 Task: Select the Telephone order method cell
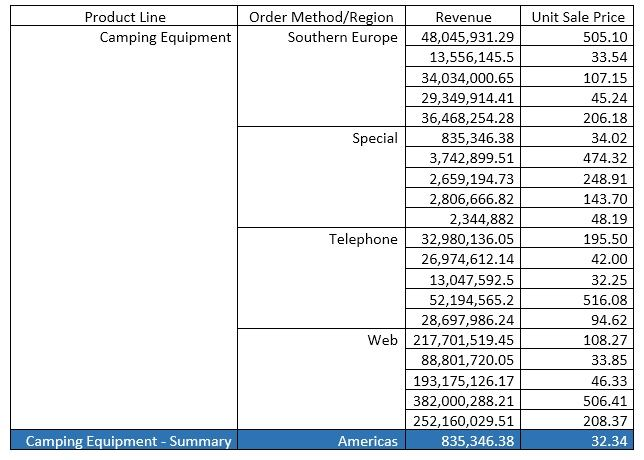point(363,239)
